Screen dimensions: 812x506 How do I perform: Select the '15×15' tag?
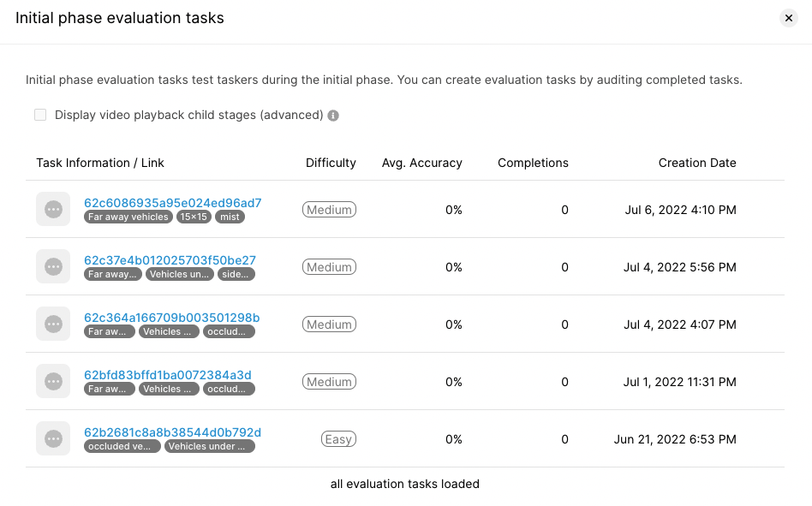click(194, 217)
